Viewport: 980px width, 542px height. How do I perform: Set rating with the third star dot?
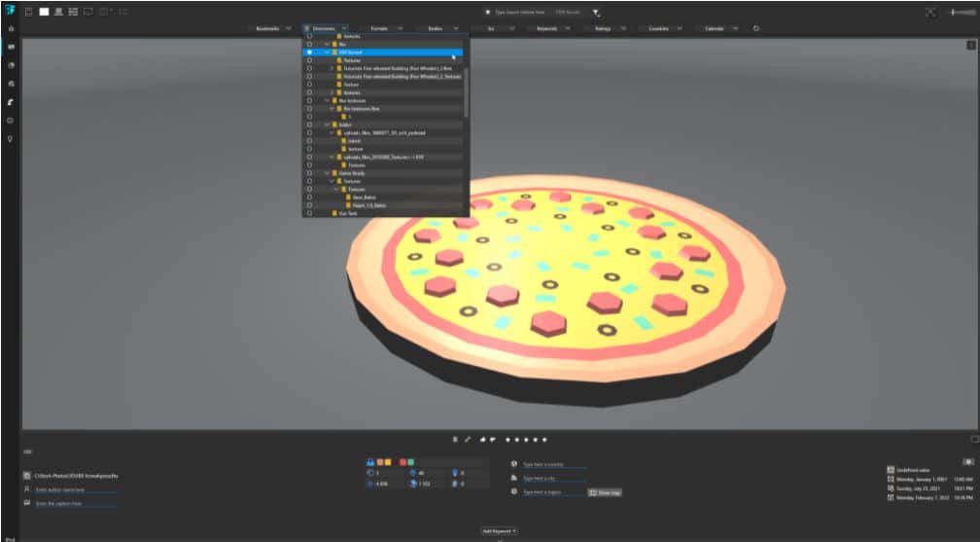tap(526, 440)
